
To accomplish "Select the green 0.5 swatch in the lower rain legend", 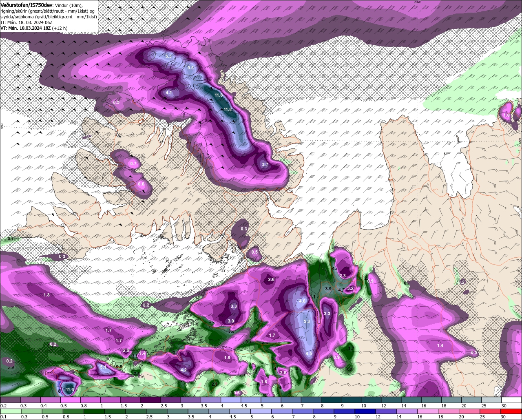I will point(53,411).
